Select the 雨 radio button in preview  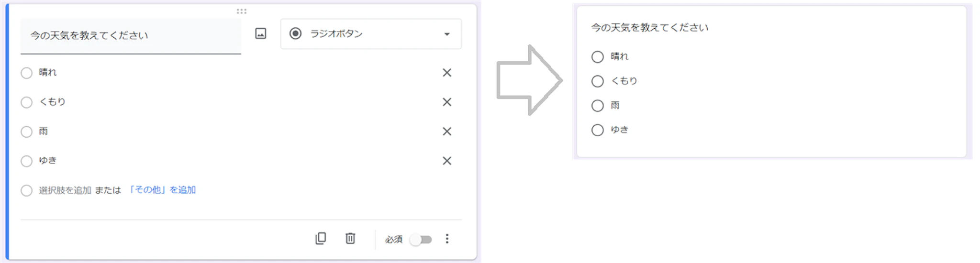pyautogui.click(x=598, y=106)
